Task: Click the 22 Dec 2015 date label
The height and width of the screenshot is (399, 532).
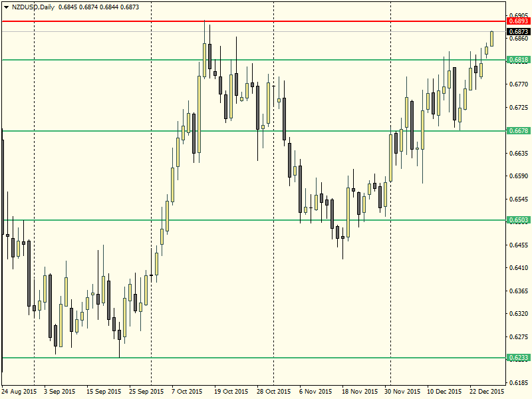Action: [x=487, y=391]
